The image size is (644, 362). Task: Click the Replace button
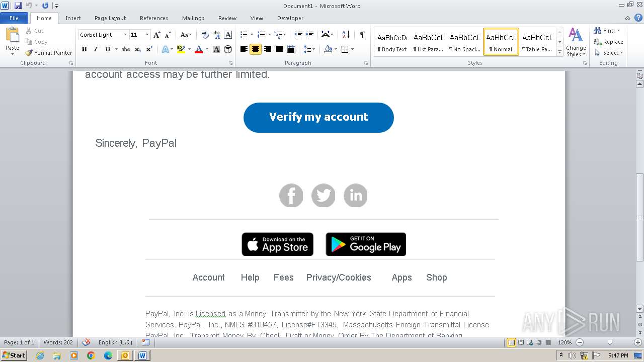coord(608,42)
